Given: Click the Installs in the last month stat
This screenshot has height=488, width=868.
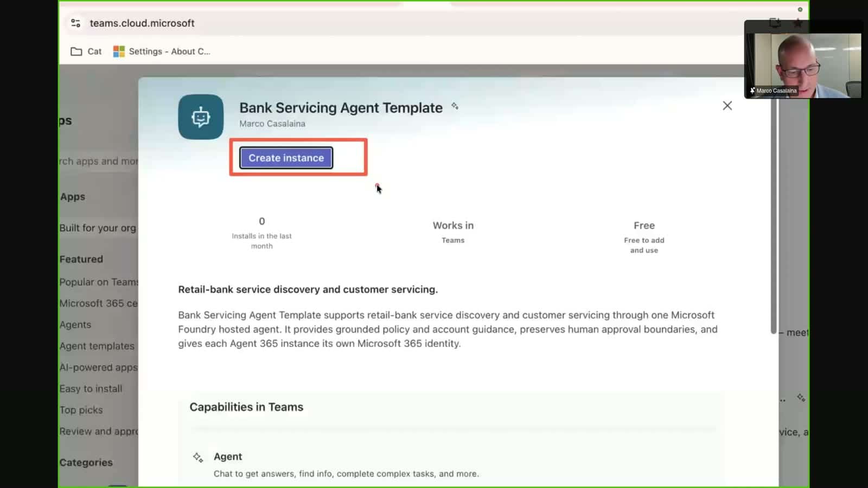Looking at the screenshot, I should [x=261, y=233].
